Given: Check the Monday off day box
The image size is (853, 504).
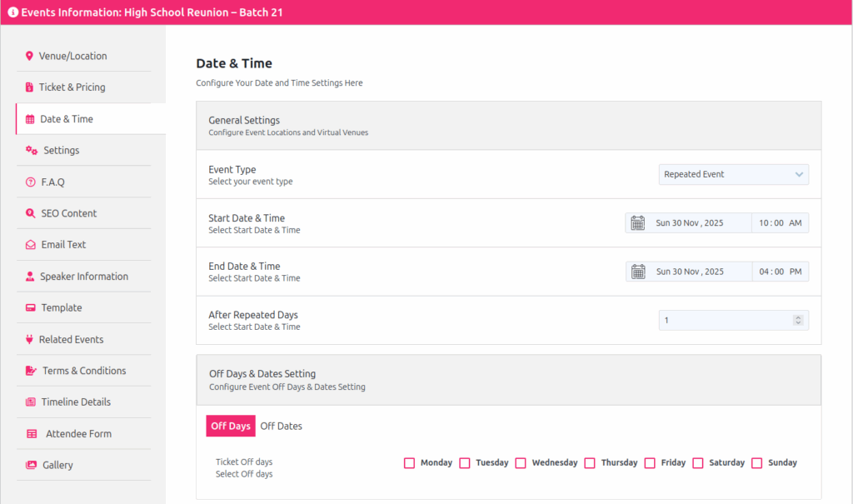Looking at the screenshot, I should (x=410, y=463).
